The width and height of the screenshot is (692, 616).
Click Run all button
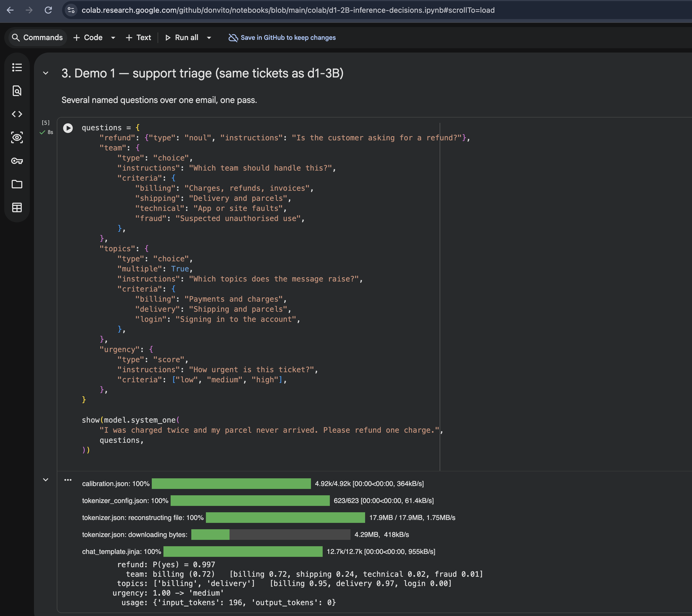(182, 38)
